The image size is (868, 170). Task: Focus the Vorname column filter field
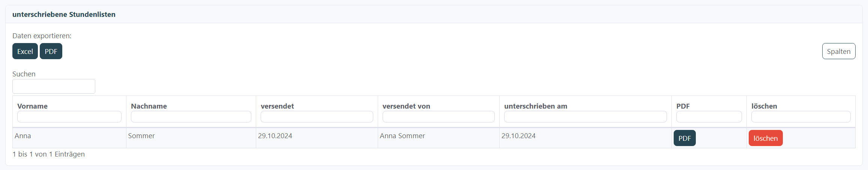(x=69, y=116)
